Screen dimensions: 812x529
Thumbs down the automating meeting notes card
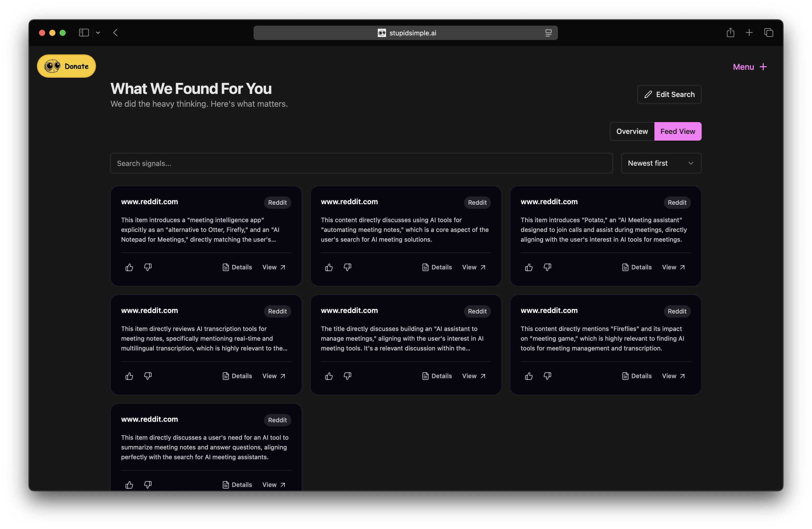[x=347, y=267]
